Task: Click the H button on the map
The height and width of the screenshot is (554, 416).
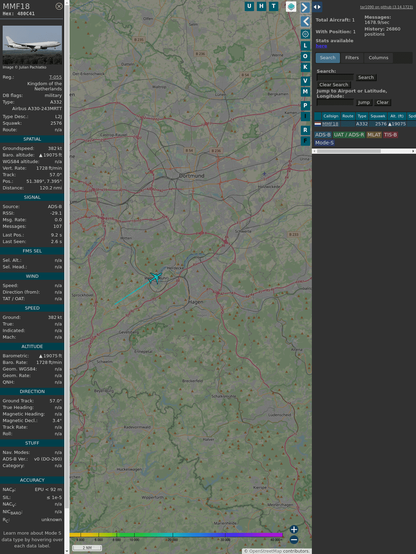Action: 261,6
